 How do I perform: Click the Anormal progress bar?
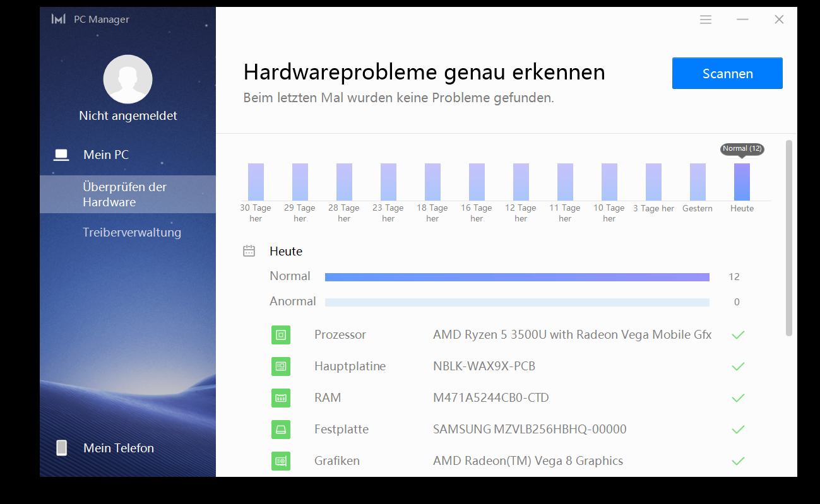[x=517, y=302]
